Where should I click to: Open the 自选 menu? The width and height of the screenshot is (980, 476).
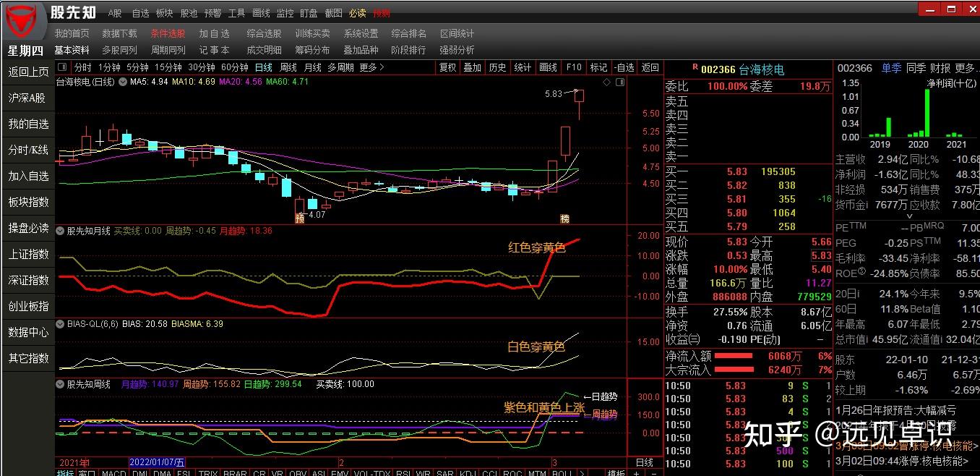(140, 13)
